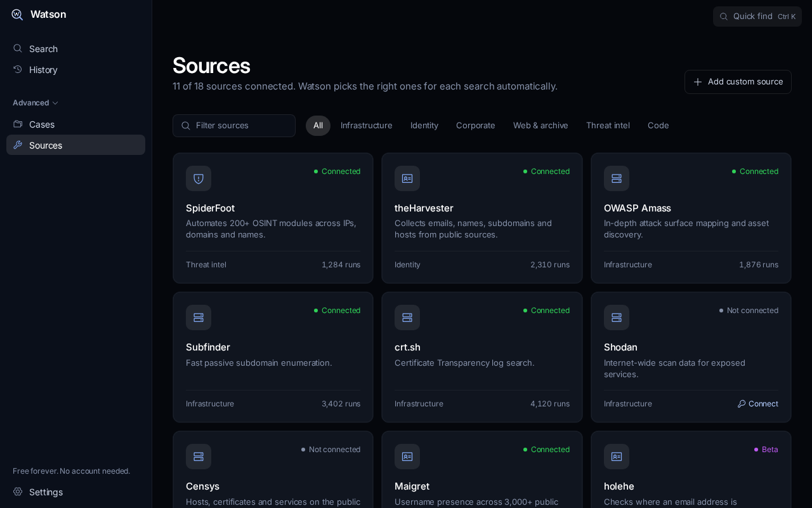Image resolution: width=812 pixels, height=508 pixels.
Task: Filter sources by Threat intel
Action: (x=608, y=126)
